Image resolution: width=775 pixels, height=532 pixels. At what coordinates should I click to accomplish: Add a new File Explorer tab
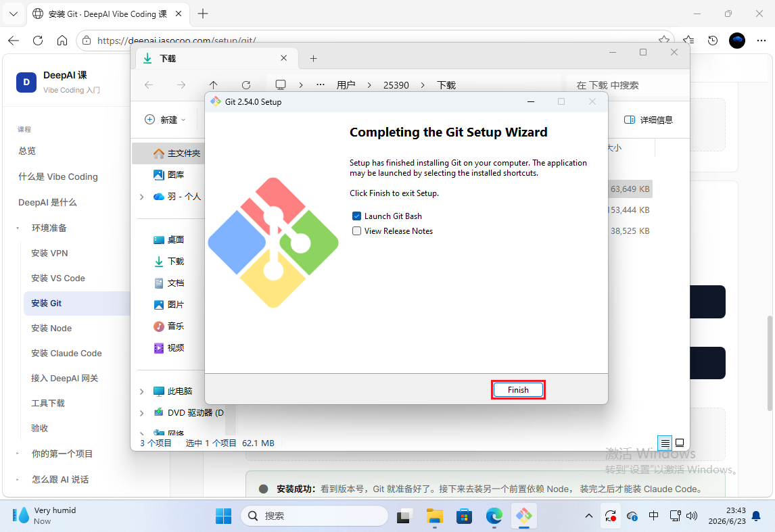[313, 58]
